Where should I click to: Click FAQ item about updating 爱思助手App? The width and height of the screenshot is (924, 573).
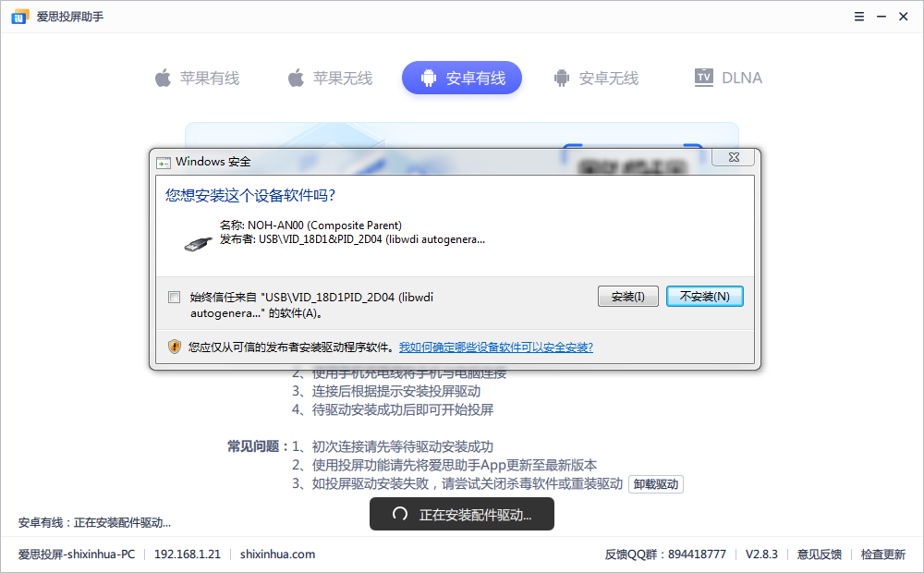click(x=444, y=465)
